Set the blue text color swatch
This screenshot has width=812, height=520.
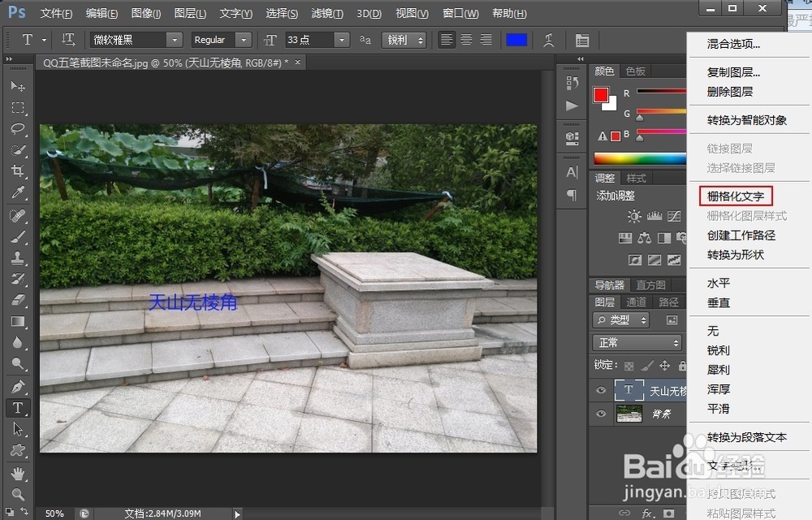pos(516,40)
